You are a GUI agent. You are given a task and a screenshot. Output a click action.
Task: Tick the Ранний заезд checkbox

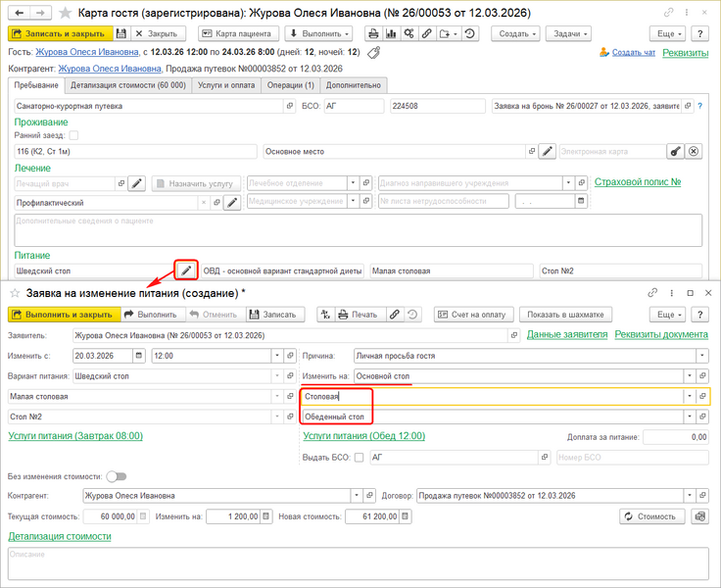point(73,135)
